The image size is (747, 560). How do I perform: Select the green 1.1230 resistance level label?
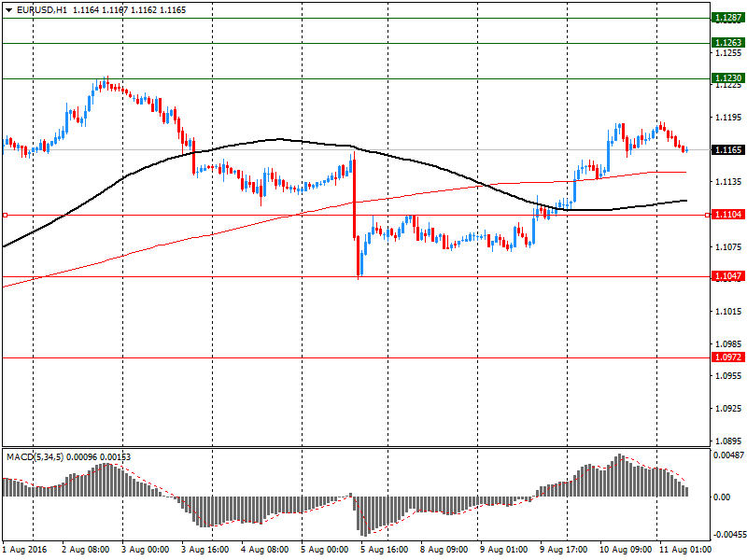[728, 78]
